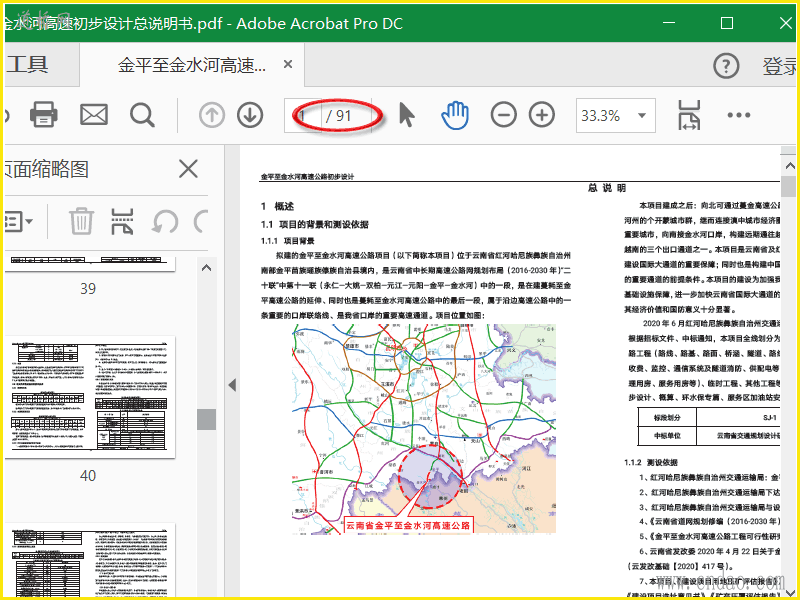Screen dimensions: 800x600
Task: Click thumbnail label 39
Action: [x=88, y=289]
